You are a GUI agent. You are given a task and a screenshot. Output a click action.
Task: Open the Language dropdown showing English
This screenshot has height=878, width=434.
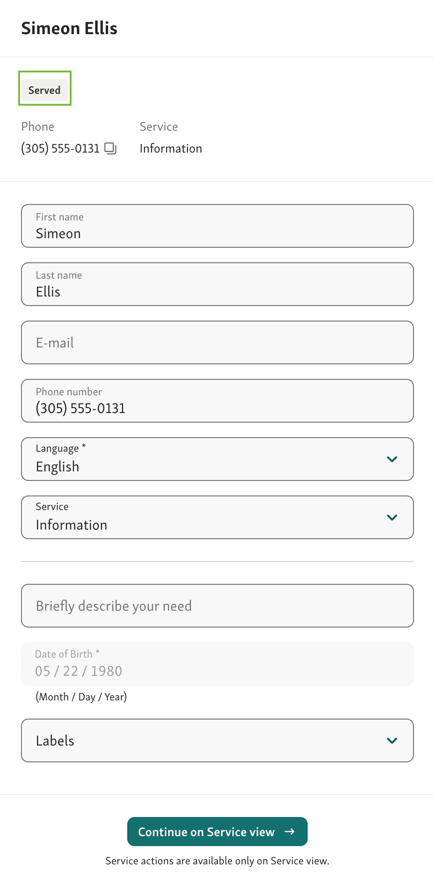click(x=217, y=459)
